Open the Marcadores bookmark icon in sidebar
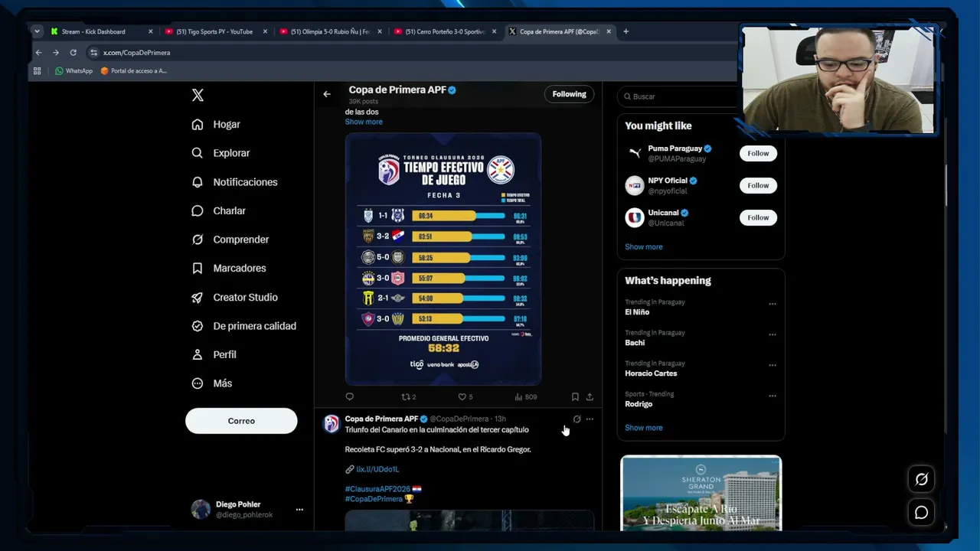Viewport: 980px width, 551px height. (x=198, y=269)
